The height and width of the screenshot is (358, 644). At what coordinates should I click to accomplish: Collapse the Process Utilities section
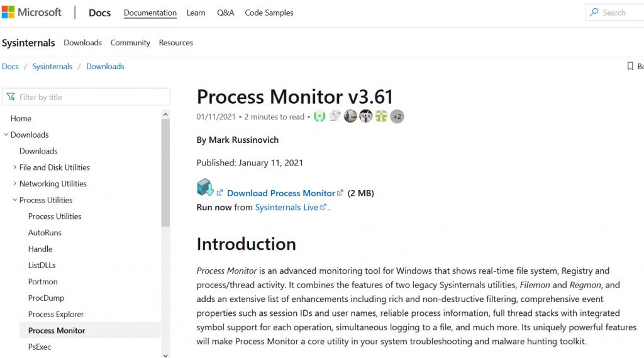(x=14, y=200)
